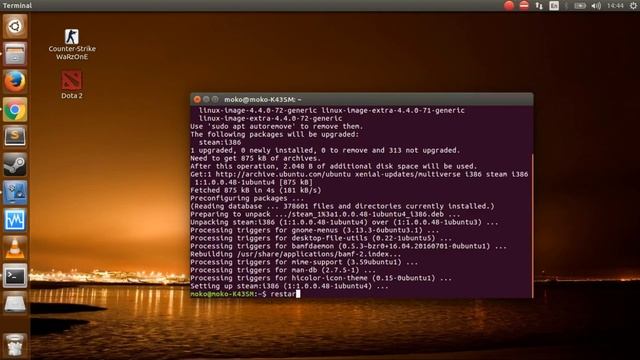The height and width of the screenshot is (360, 640).
Task: Click 'Processing triggers for bamfdaemon' line
Action: tap(348, 246)
